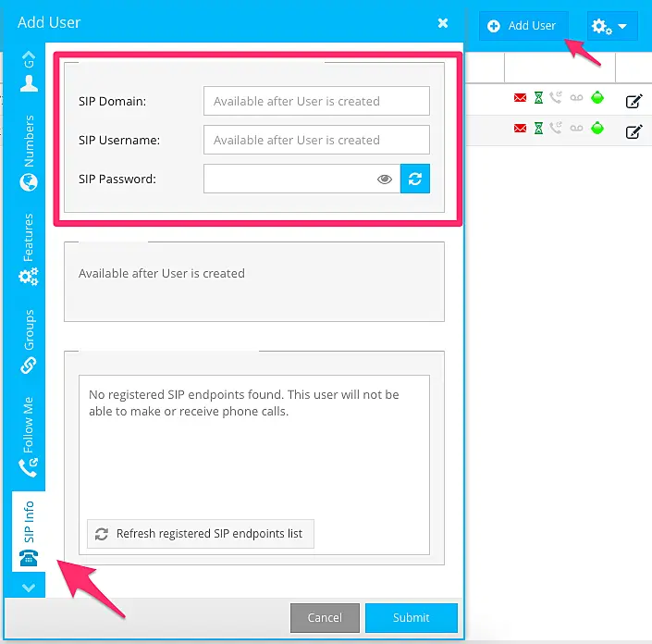Click the voicemail icon in the first row

pos(576,98)
